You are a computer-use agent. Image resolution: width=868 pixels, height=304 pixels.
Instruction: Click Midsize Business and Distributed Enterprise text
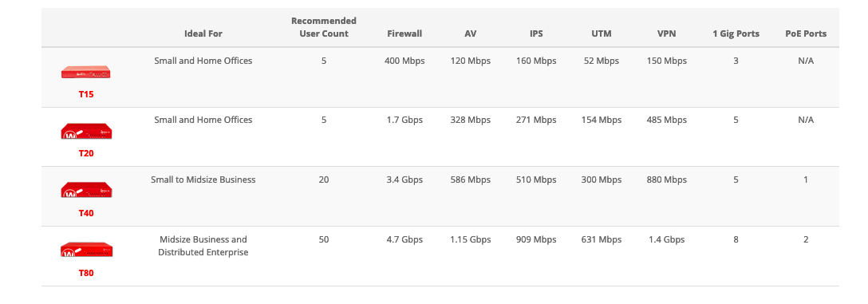[x=203, y=246]
